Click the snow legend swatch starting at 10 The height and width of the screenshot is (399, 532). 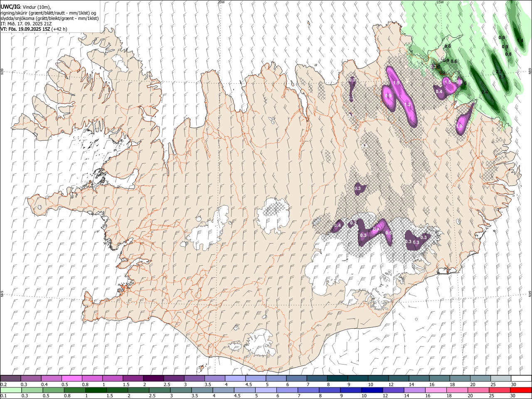point(378,378)
